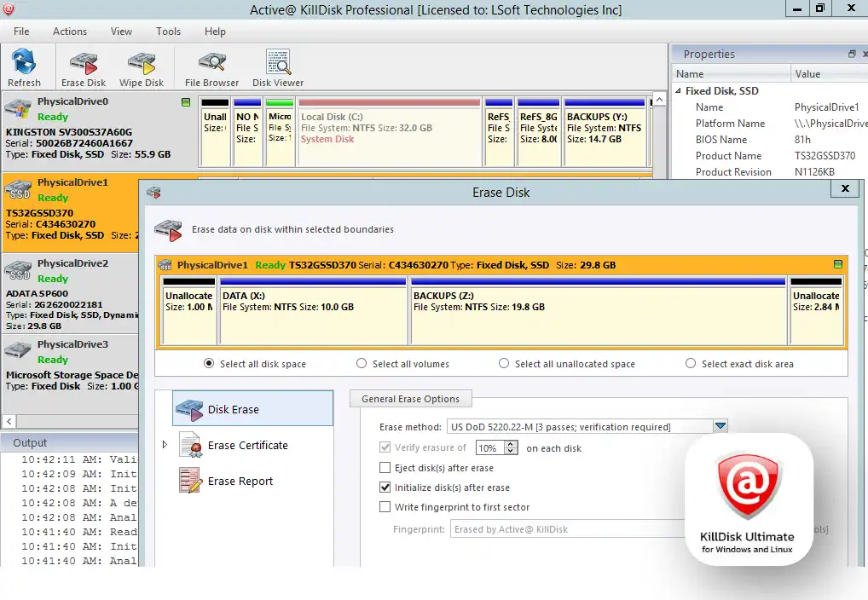Viewport: 868px width, 600px height.
Task: Open the Erase Disk tool
Action: [84, 68]
